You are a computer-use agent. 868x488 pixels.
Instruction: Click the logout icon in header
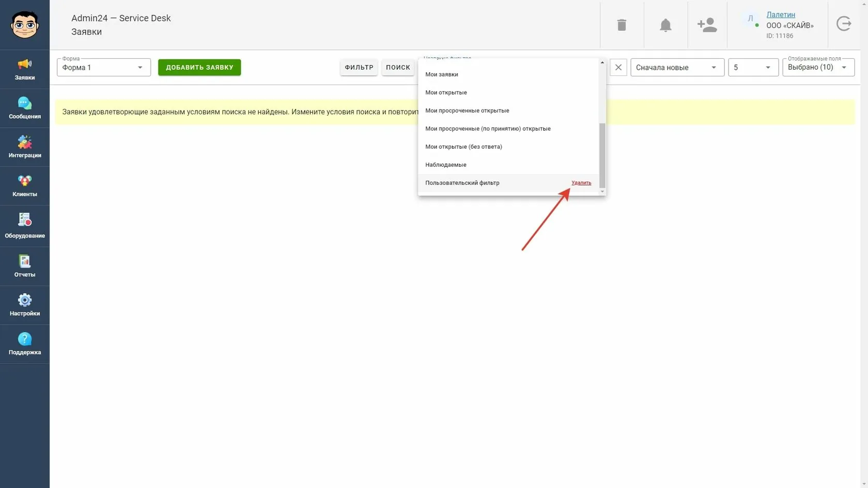844,24
